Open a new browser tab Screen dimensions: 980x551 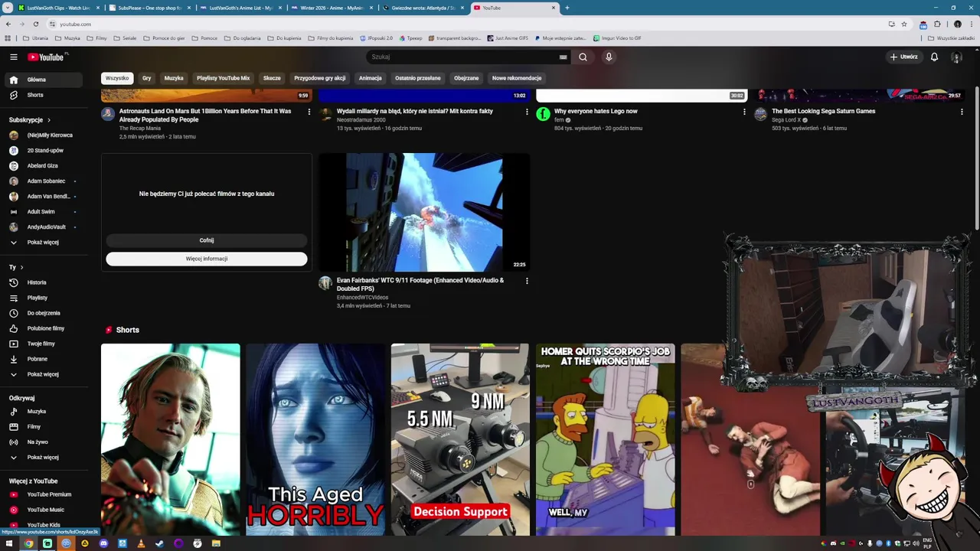click(x=567, y=8)
